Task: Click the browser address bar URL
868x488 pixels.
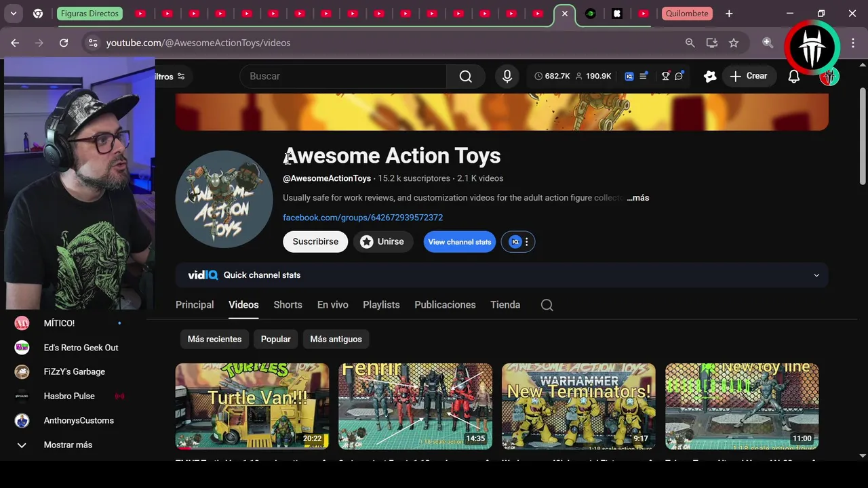Action: tap(198, 43)
